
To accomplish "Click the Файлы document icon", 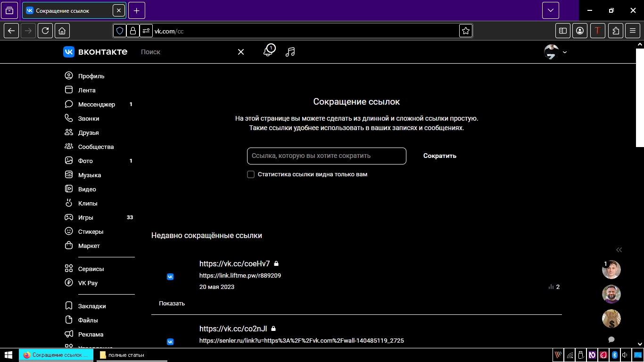I will (69, 320).
